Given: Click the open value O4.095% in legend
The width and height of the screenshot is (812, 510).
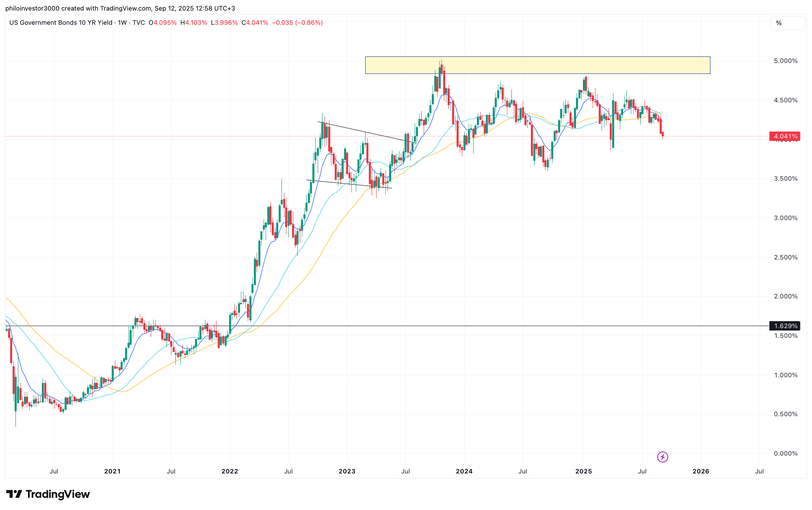Looking at the screenshot, I should (162, 23).
